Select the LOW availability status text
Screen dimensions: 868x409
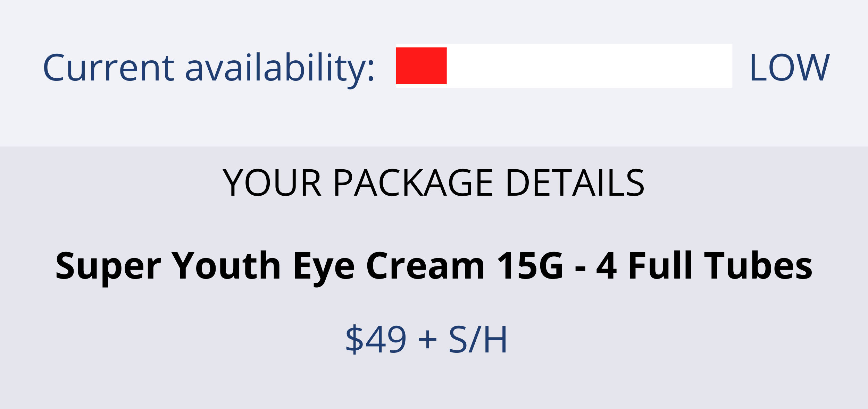click(x=790, y=68)
